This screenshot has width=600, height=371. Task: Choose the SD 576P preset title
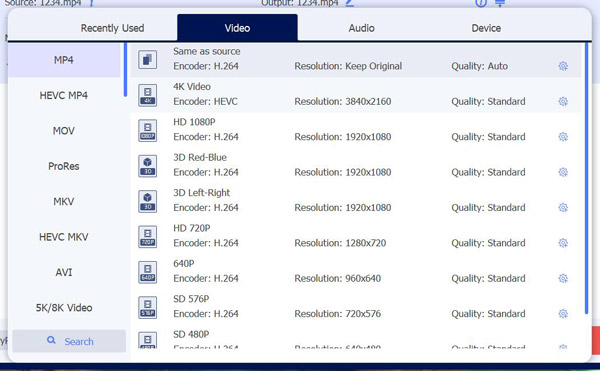(191, 299)
